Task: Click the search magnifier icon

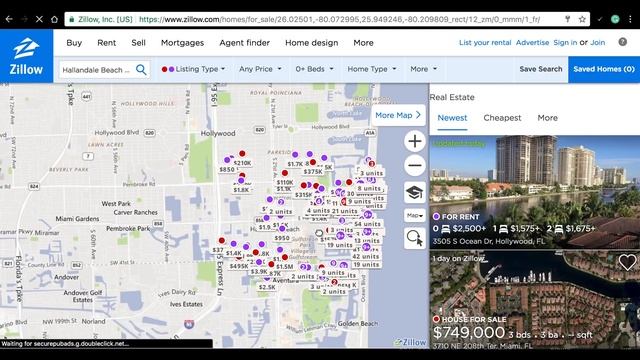Action: pos(141,69)
